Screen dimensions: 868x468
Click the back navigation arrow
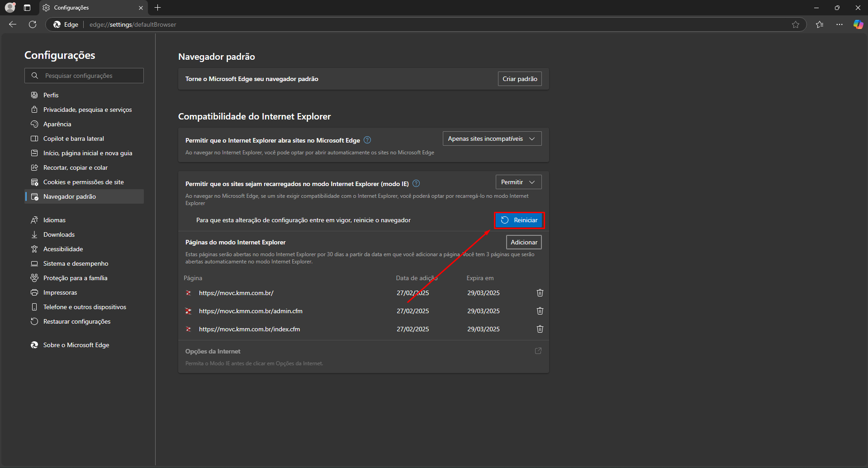pyautogui.click(x=13, y=24)
